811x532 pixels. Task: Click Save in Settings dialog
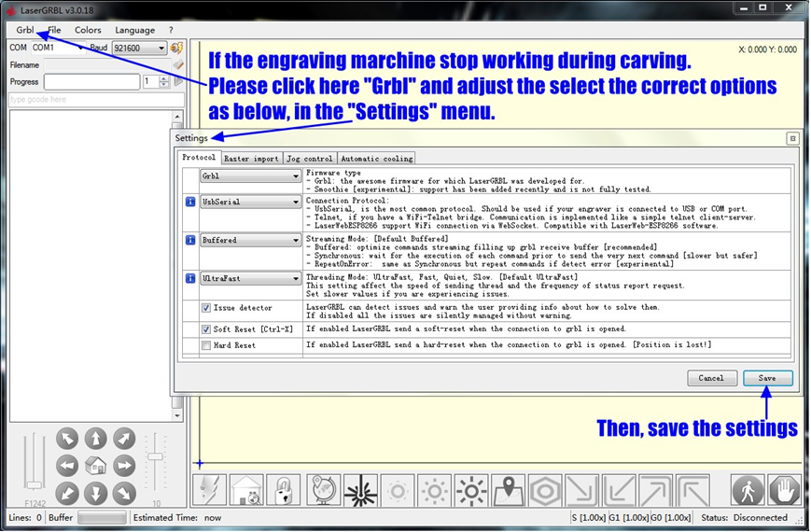point(767,378)
